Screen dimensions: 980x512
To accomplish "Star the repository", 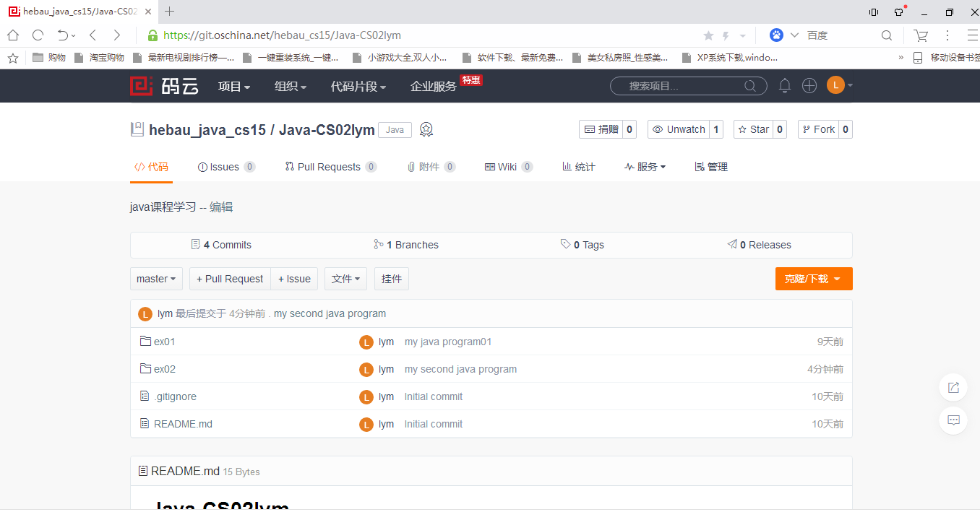I will [x=752, y=129].
